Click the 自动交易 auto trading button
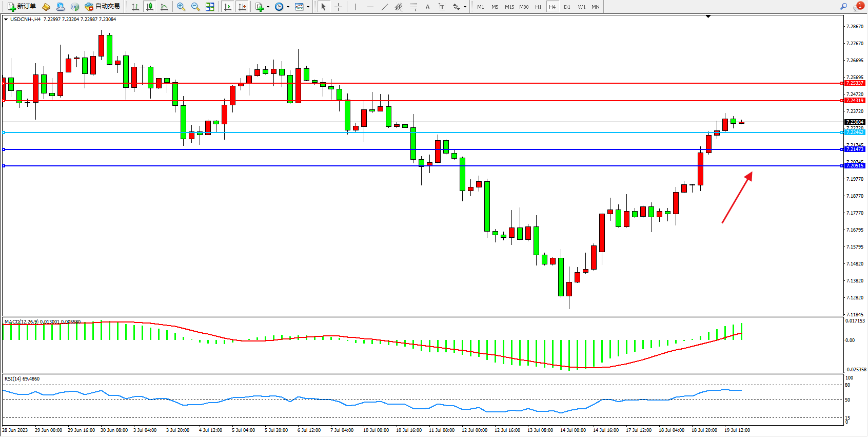 (102, 7)
